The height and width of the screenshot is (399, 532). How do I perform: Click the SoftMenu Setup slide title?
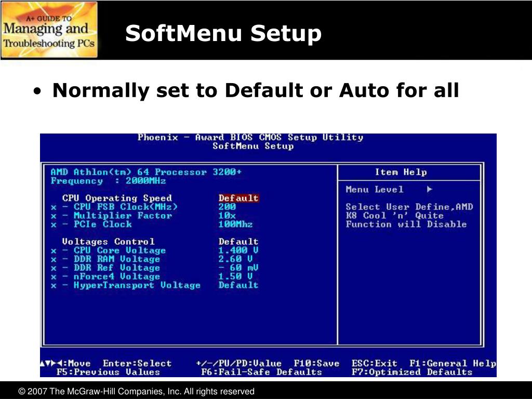(x=223, y=33)
